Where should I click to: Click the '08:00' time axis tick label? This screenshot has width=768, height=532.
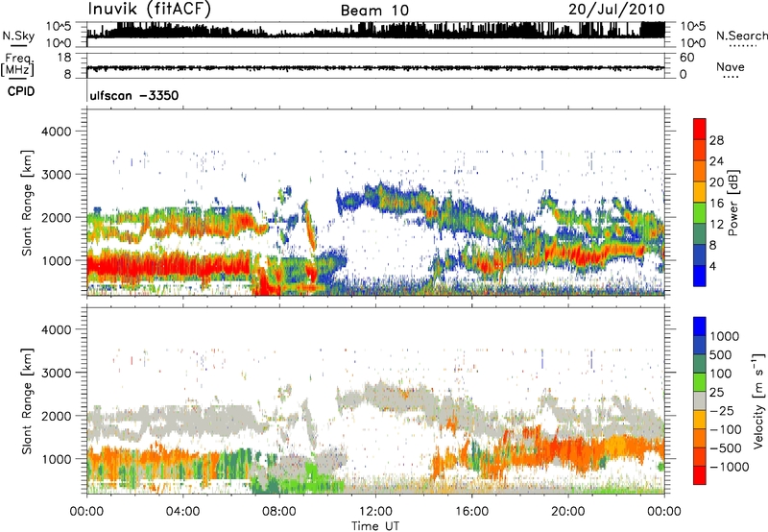tap(279, 512)
